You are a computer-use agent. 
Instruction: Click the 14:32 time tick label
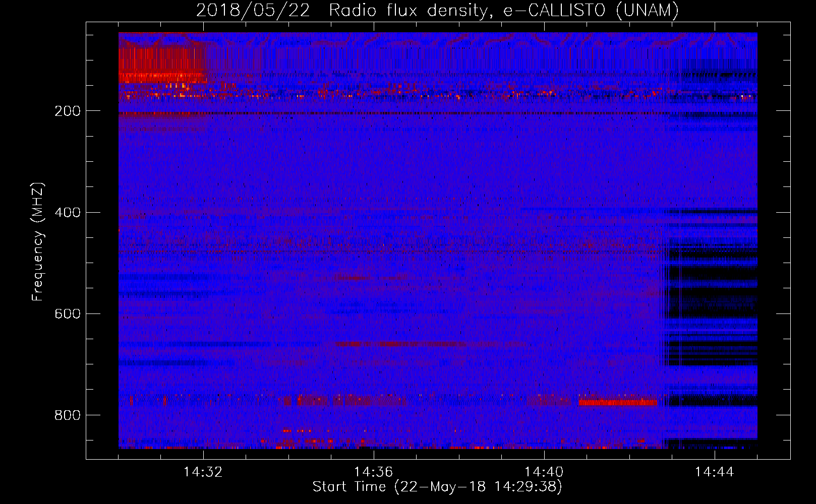click(203, 472)
